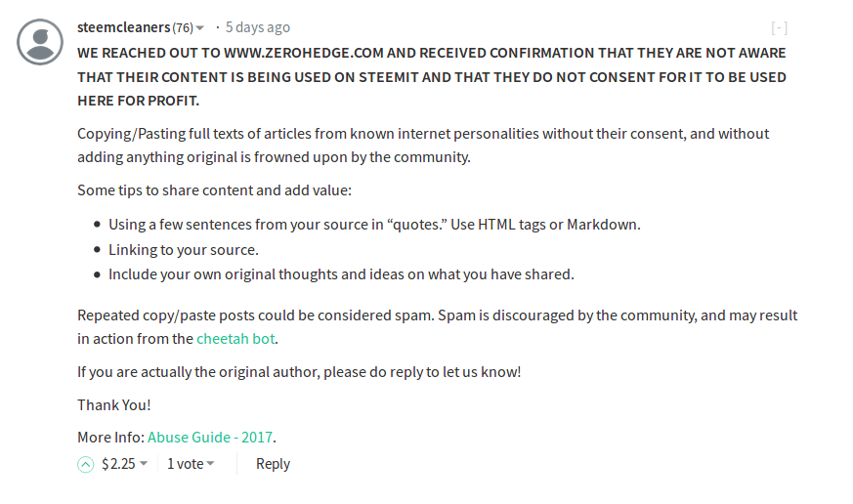853x504 pixels.
Task: Open the dropdown arrow next to $2.25
Action: [144, 464]
